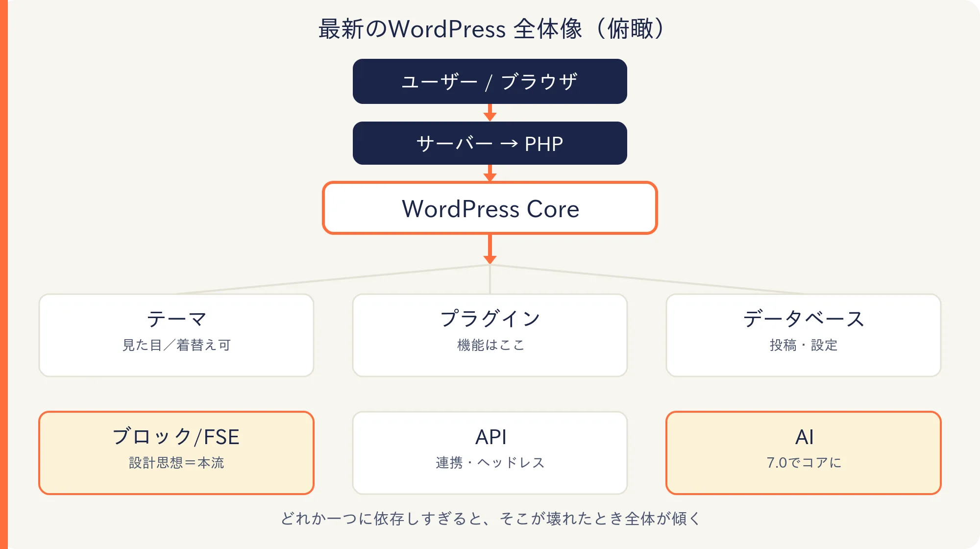The width and height of the screenshot is (980, 549).
Task: Select the "ユーザー / ブラウザ" box
Action: click(490, 81)
